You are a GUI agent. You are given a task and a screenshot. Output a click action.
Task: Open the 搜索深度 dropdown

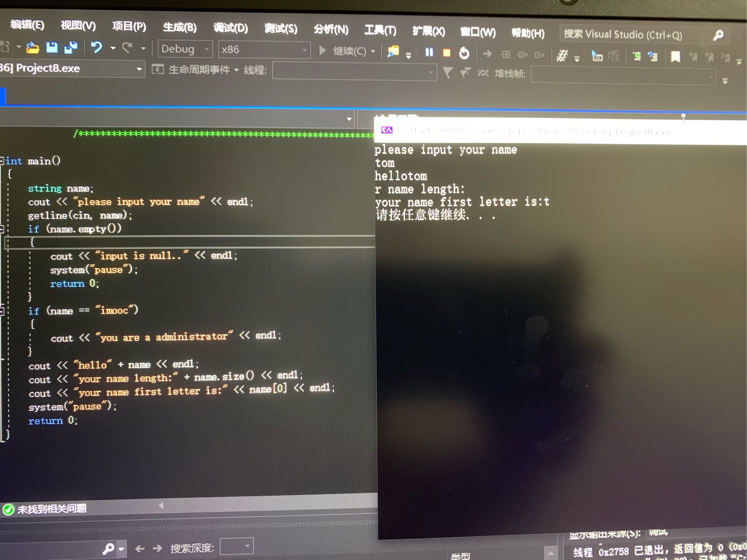[x=237, y=546]
